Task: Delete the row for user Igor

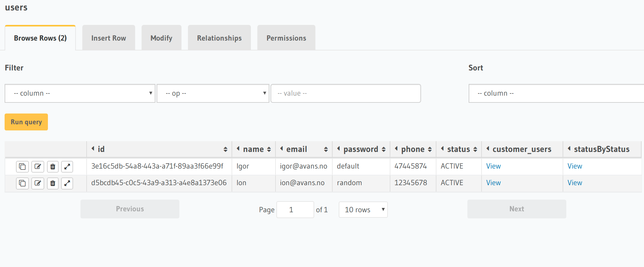Action: tap(53, 166)
